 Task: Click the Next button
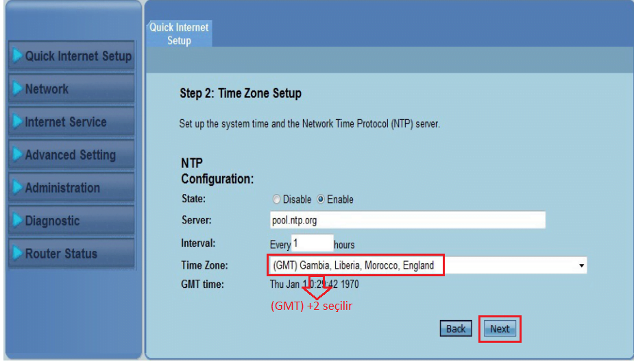(x=500, y=329)
